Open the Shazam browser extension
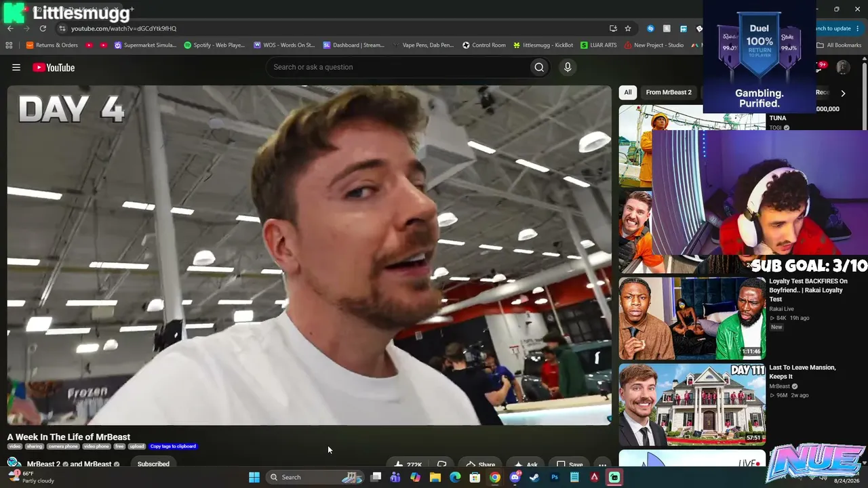The width and height of the screenshot is (868, 488). point(651,28)
